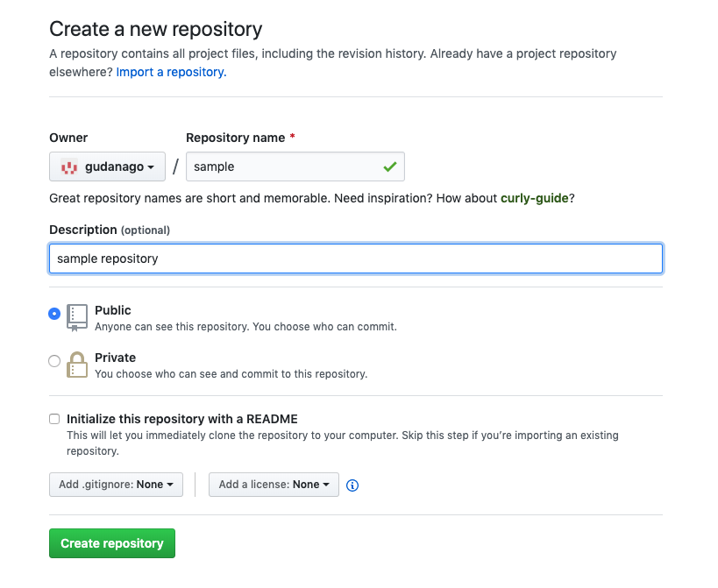Open the Add a license dropdown
This screenshot has width=718, height=588.
(x=274, y=484)
